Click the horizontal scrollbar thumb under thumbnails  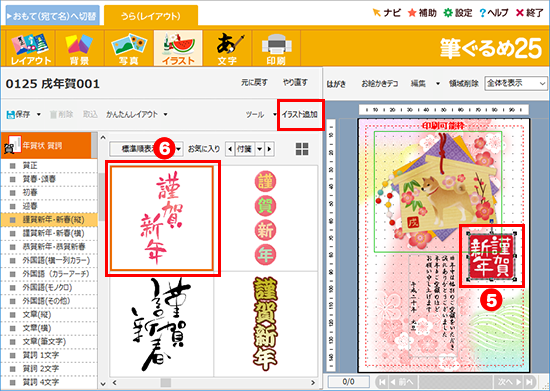[x=166, y=382]
